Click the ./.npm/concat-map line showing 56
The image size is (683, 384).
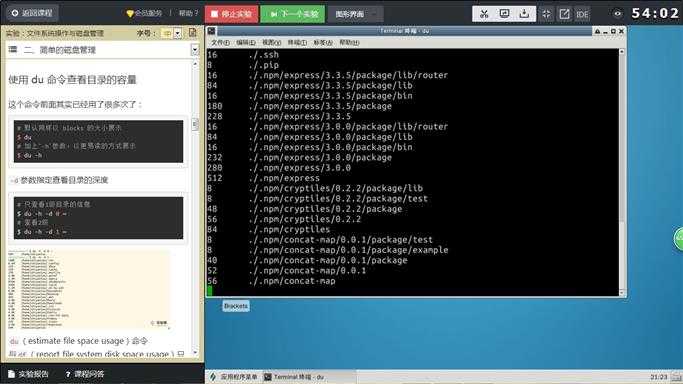click(x=271, y=281)
